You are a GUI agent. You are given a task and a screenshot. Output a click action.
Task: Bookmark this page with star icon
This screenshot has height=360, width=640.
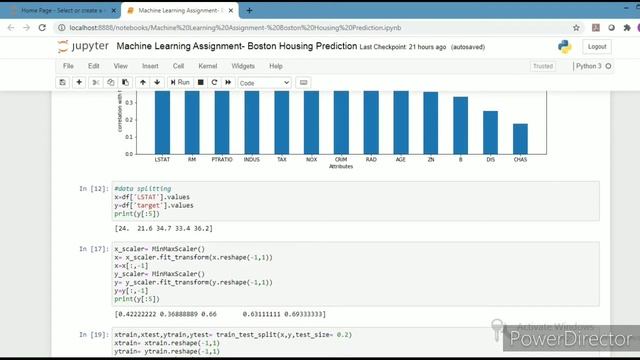(576, 28)
